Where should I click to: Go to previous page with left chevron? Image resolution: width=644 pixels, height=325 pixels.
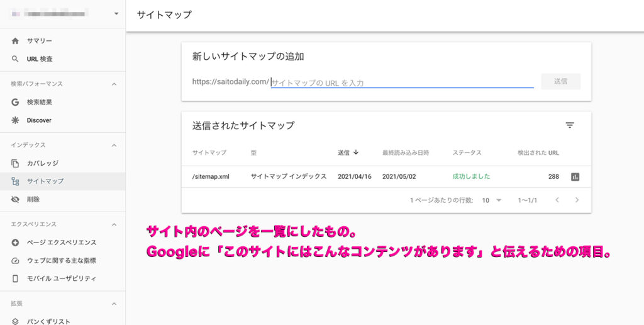pos(557,200)
